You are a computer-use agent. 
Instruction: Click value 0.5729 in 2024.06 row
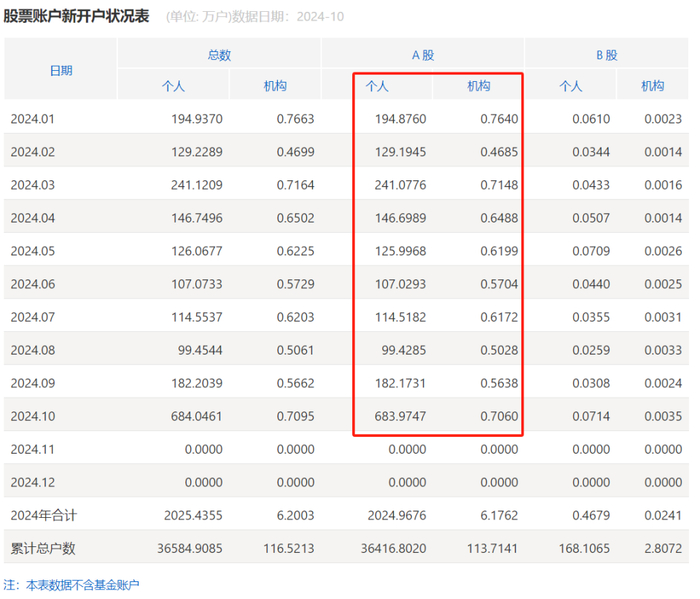point(296,284)
